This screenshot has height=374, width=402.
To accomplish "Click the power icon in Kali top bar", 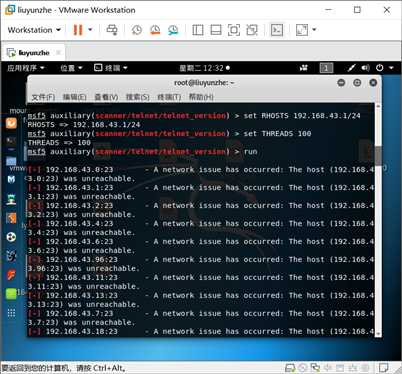I will [379, 68].
